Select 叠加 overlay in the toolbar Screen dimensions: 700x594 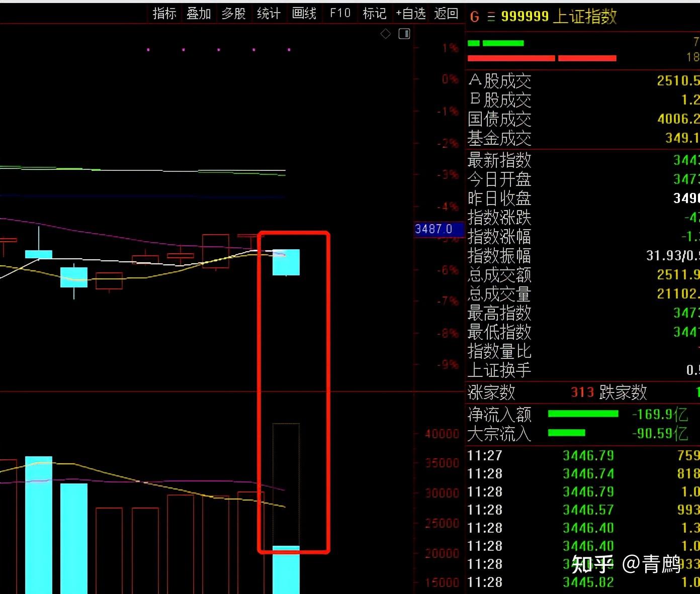(x=199, y=13)
